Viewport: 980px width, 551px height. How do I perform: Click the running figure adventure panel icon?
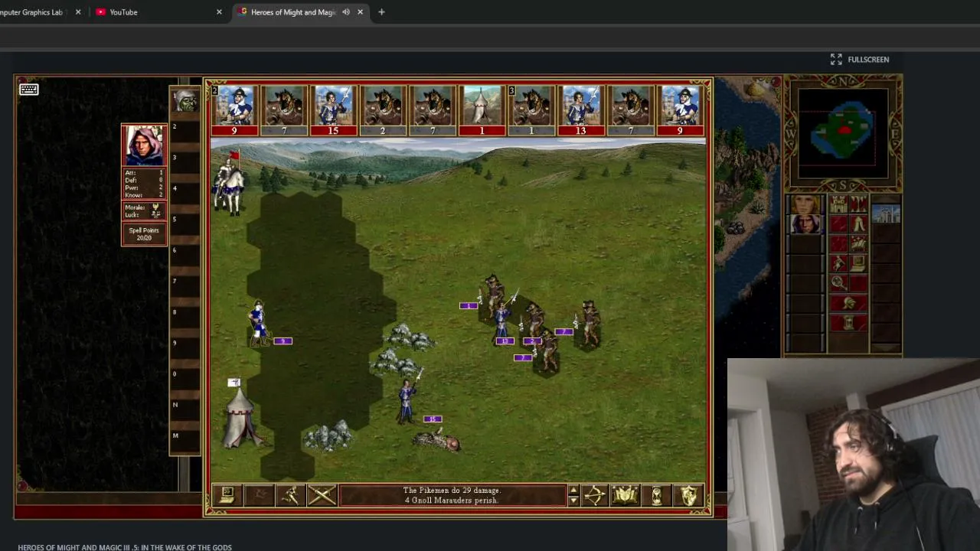(x=838, y=264)
